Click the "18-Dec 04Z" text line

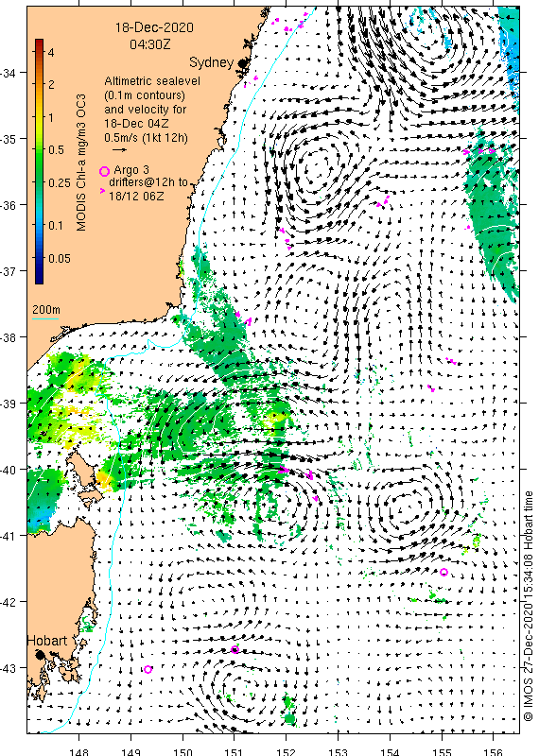point(136,124)
